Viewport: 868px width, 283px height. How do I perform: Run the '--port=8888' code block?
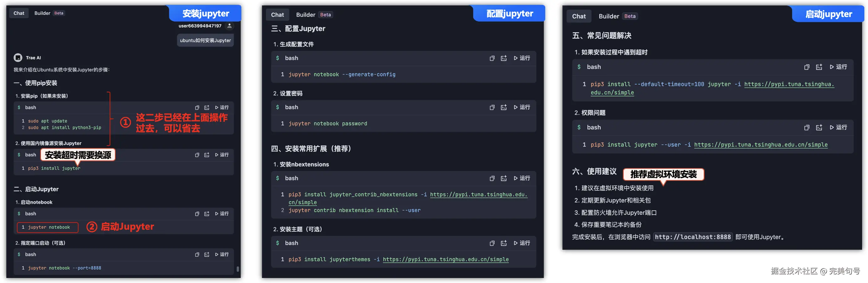coord(222,255)
